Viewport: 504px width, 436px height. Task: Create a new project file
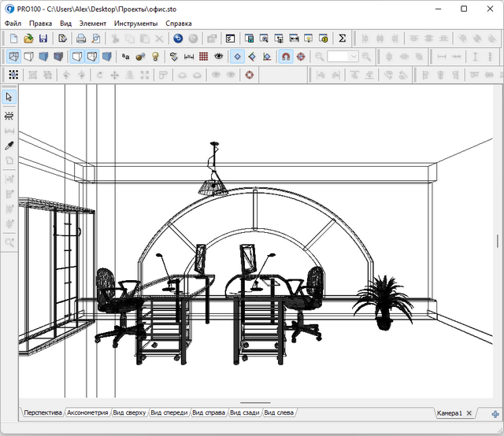tap(13, 38)
